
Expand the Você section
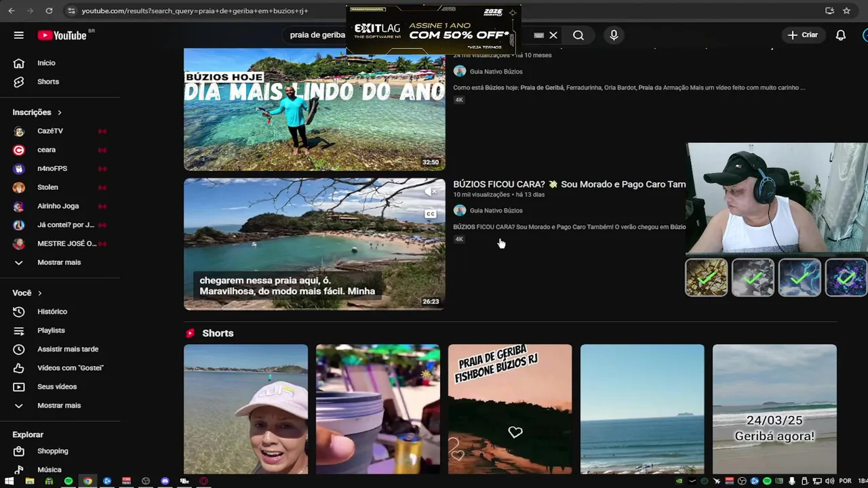click(x=27, y=293)
